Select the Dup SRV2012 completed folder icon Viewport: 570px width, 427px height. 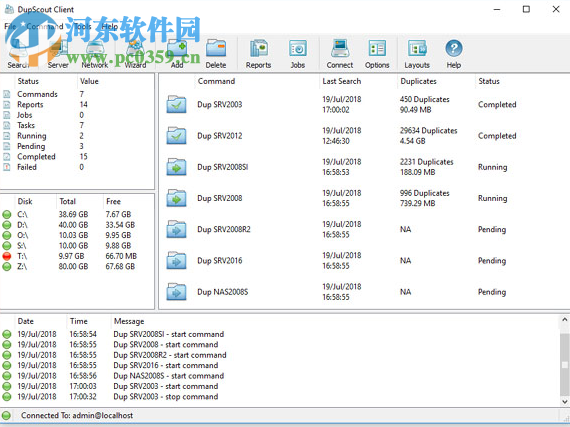(176, 136)
